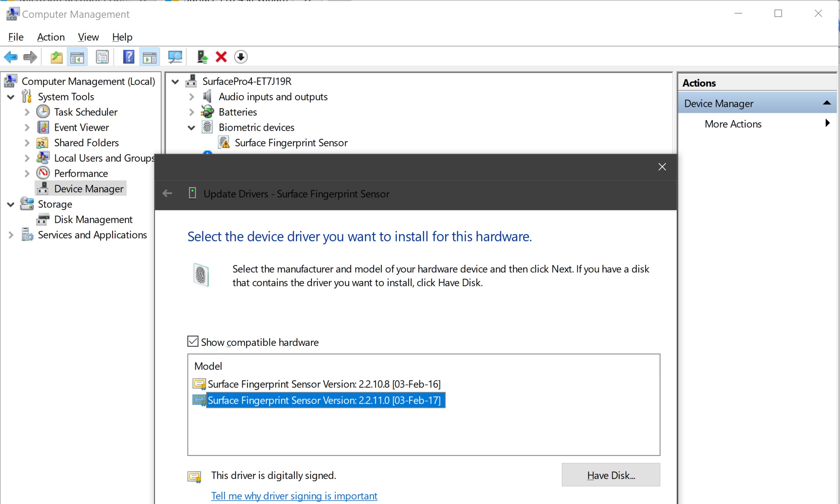The width and height of the screenshot is (840, 504).
Task: Open the Action menu
Action: coord(51,37)
